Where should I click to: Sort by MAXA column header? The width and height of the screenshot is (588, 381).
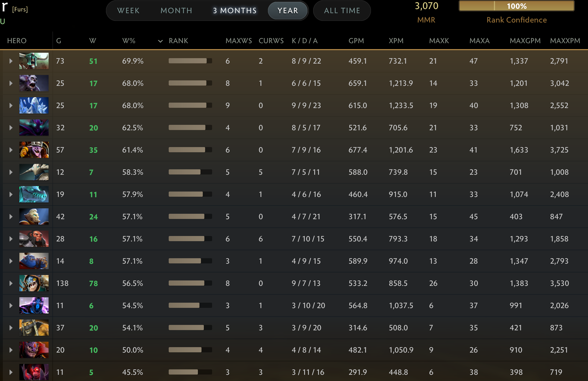pyautogui.click(x=479, y=41)
